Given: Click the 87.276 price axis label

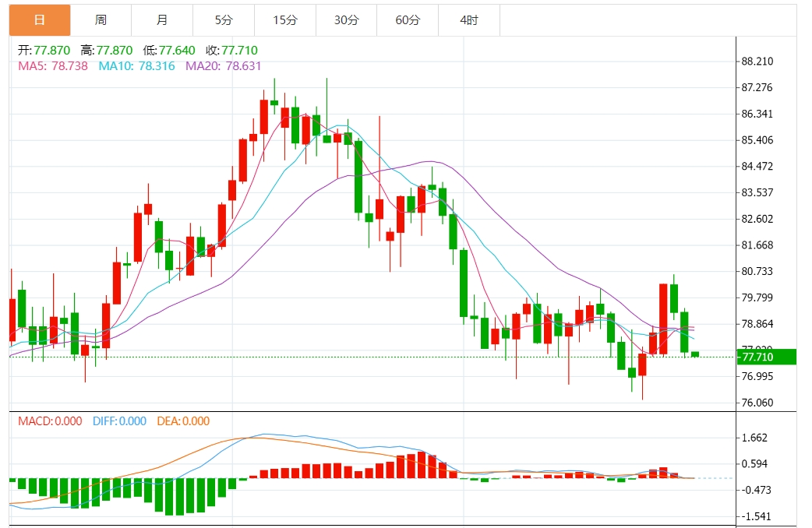Looking at the screenshot, I should point(757,87).
